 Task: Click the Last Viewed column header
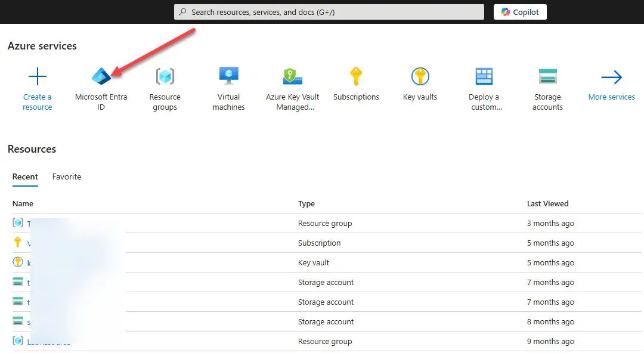coord(548,203)
